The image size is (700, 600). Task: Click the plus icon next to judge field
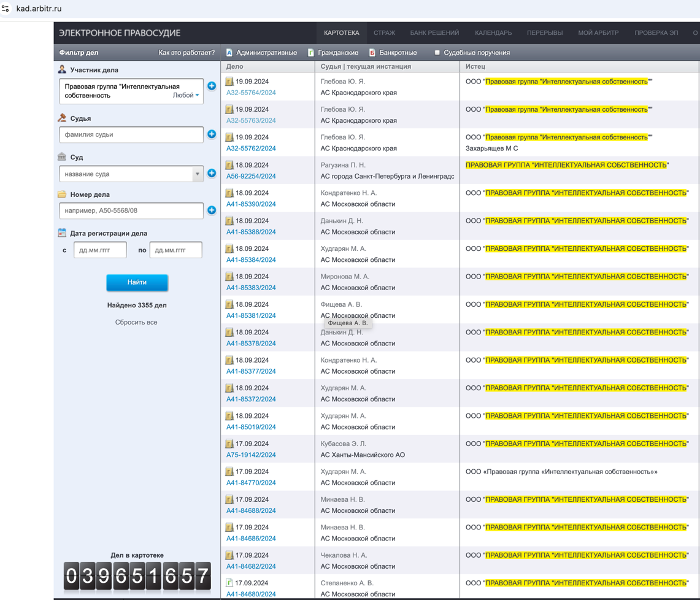tap(212, 134)
